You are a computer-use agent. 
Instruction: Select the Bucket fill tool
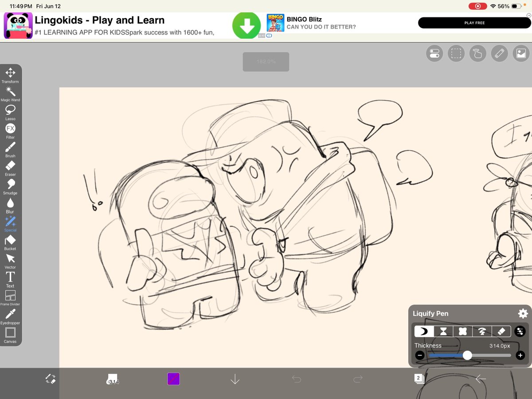click(x=10, y=243)
